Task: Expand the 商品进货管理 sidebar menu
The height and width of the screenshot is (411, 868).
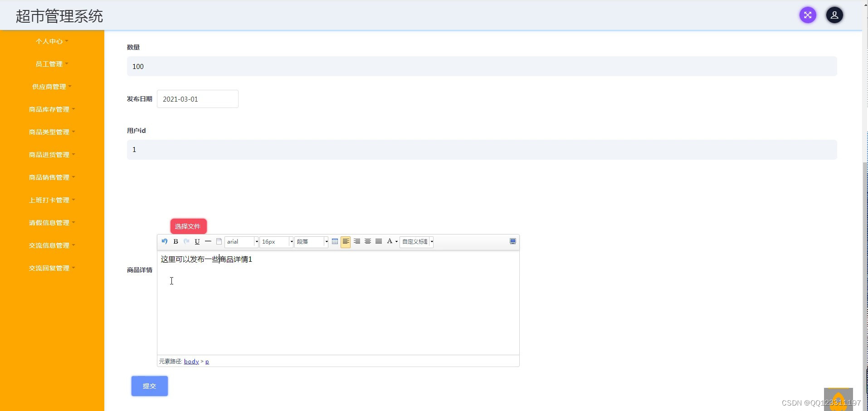Action: (x=52, y=155)
